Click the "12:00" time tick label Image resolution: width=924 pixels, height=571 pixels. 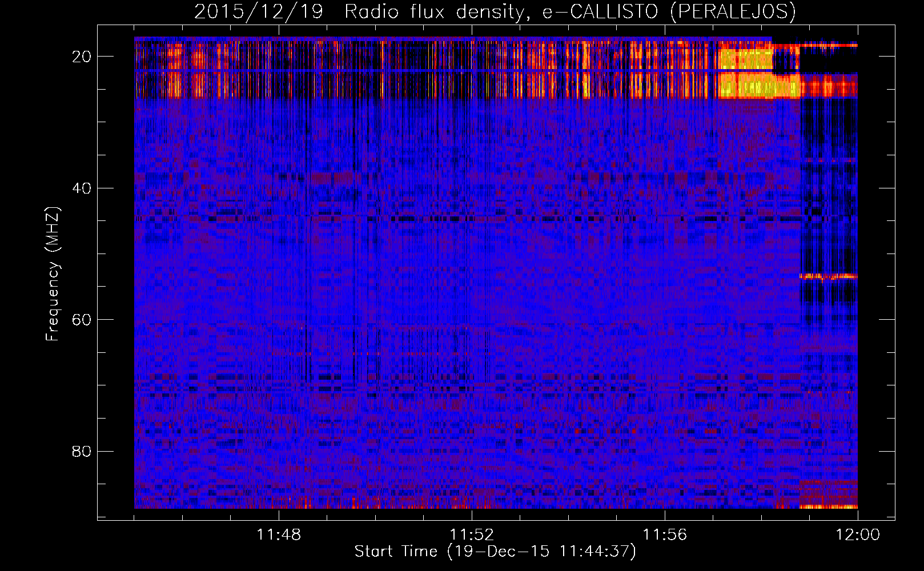click(x=858, y=534)
